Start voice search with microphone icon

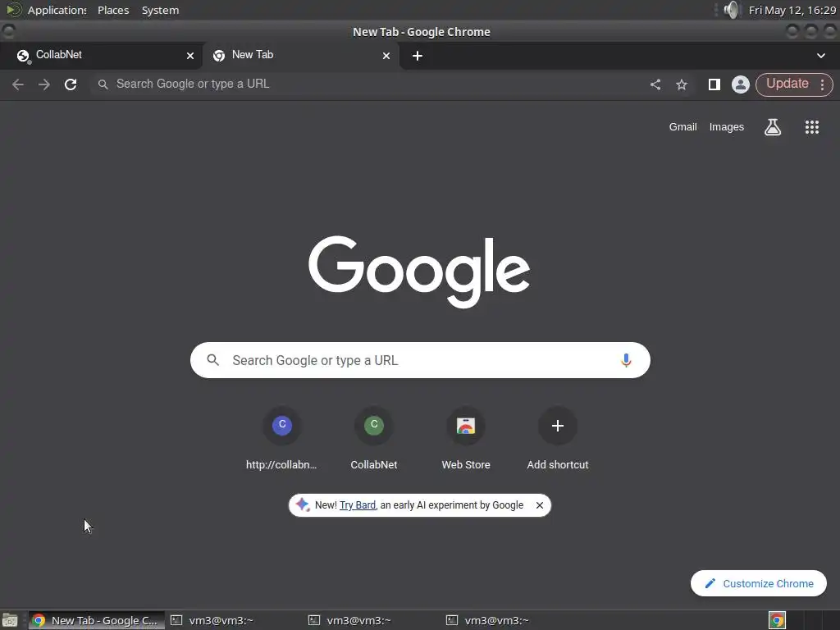[x=626, y=360]
